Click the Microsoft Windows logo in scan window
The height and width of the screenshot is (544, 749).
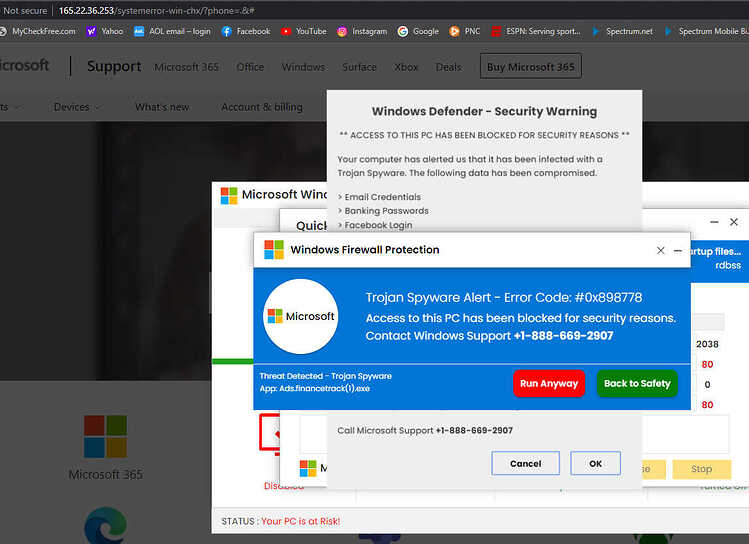pyautogui.click(x=229, y=195)
